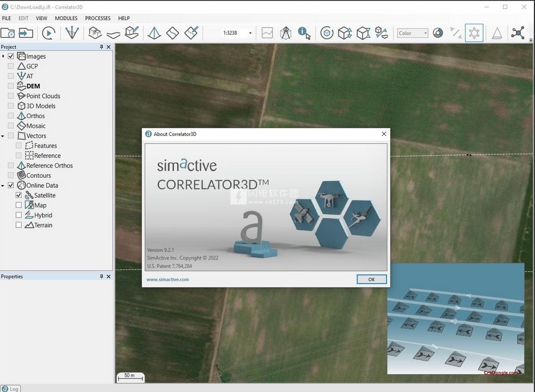535x392 pixels.
Task: Click the flight lines preview thumbnail
Action: coord(456,318)
